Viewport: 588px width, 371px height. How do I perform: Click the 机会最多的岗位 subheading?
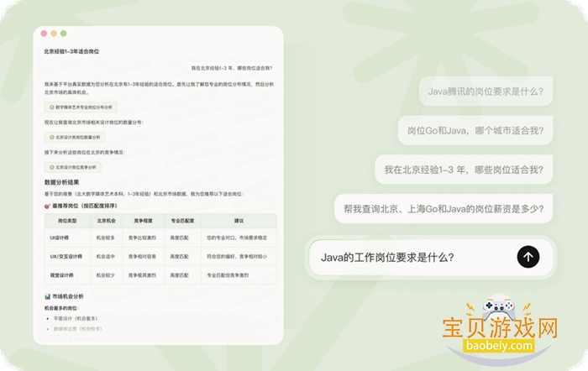[x=61, y=308]
